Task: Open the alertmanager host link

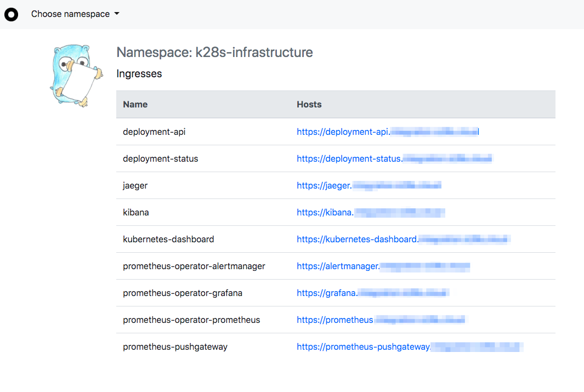Action: pyautogui.click(x=383, y=266)
